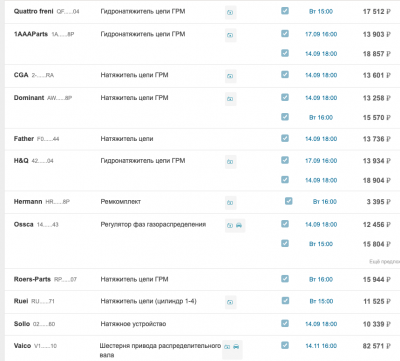400x361 pixels.
Task: Uncheck Sollo 10 339 ₽ offer checkbox
Action: point(285,324)
